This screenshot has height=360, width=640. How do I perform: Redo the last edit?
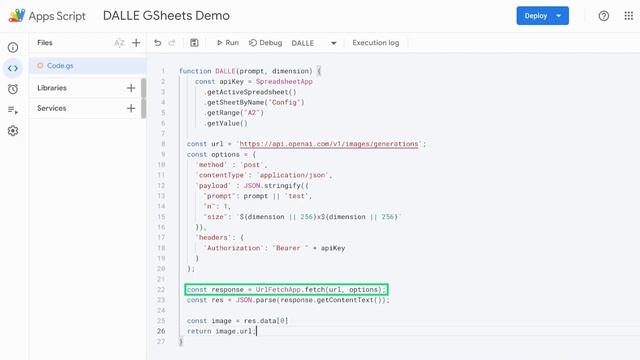coord(172,43)
